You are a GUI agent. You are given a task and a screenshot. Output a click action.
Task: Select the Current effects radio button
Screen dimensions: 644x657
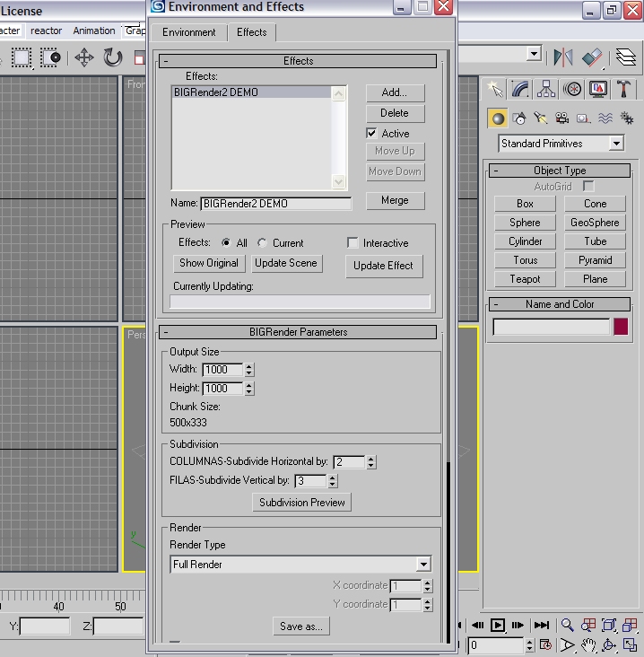pyautogui.click(x=262, y=242)
